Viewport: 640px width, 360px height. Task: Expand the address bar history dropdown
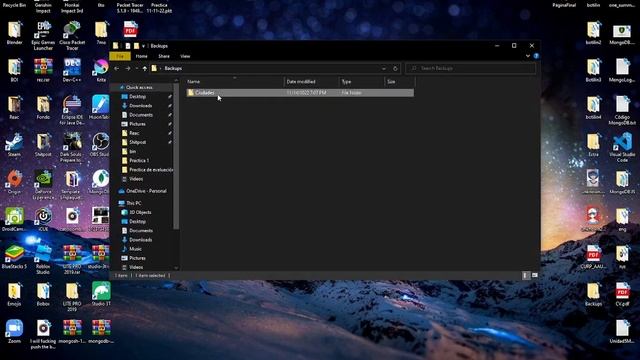pyautogui.click(x=384, y=69)
